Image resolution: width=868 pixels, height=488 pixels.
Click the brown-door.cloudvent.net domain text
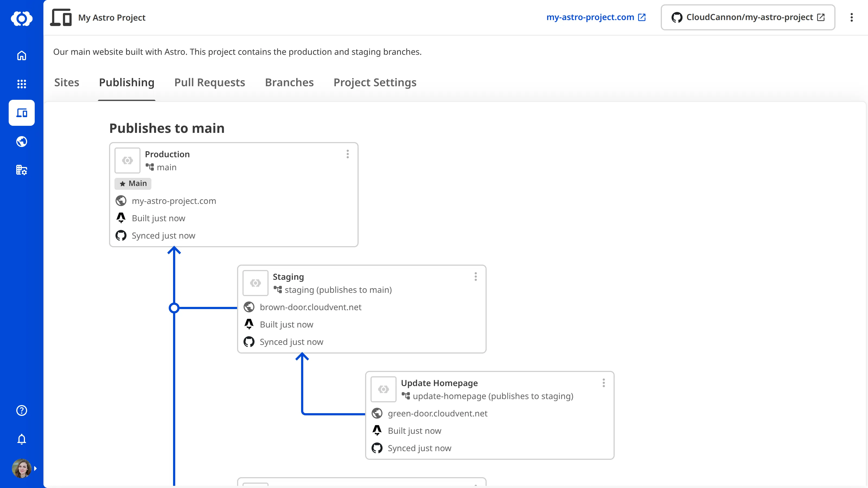point(311,307)
